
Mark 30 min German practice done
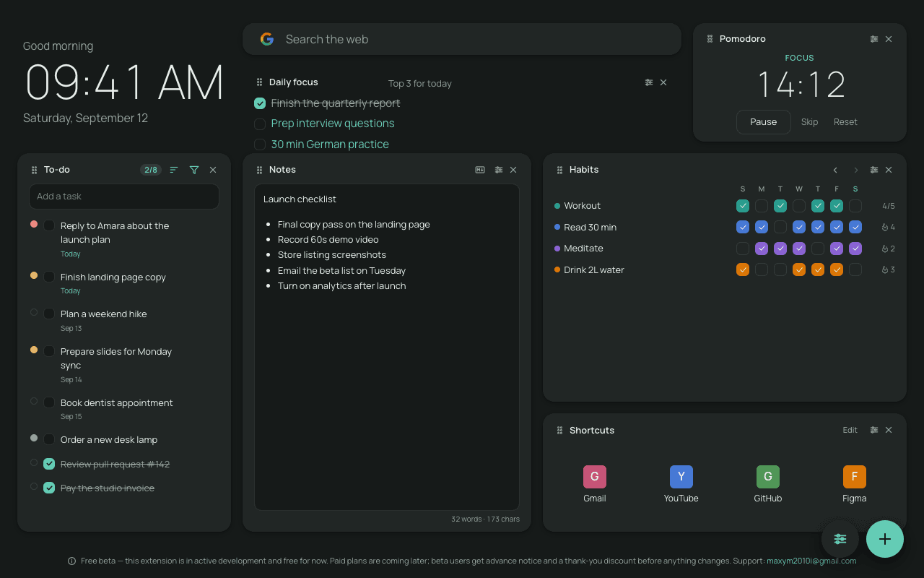[x=260, y=144]
